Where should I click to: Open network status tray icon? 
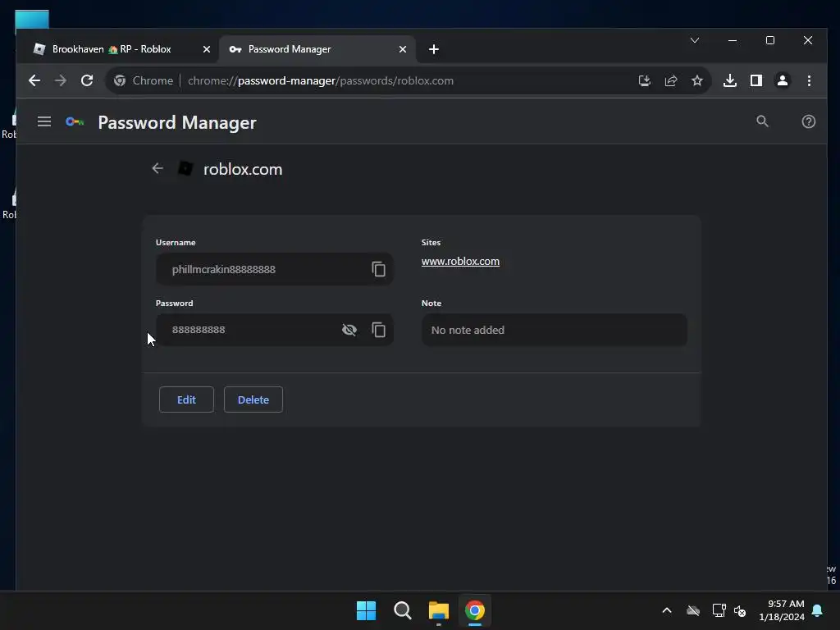[x=719, y=610]
